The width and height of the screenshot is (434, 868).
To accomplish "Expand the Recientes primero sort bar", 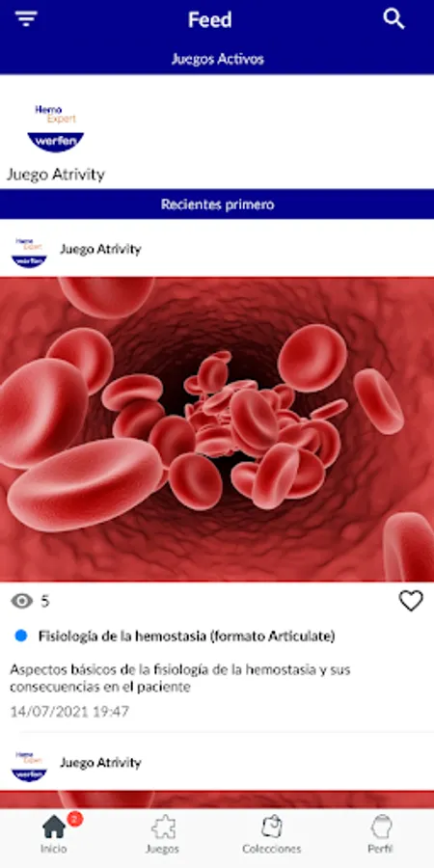I will point(217,204).
